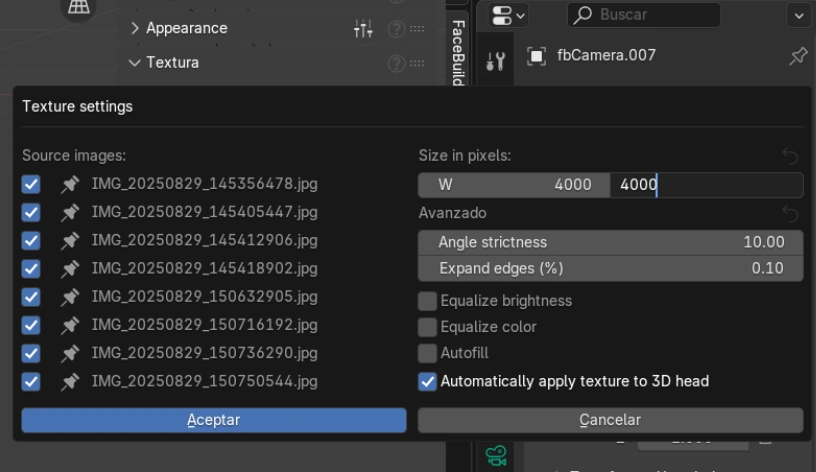Click the fbCamera.007 object icon
Image resolution: width=816 pixels, height=472 pixels.
pos(535,56)
